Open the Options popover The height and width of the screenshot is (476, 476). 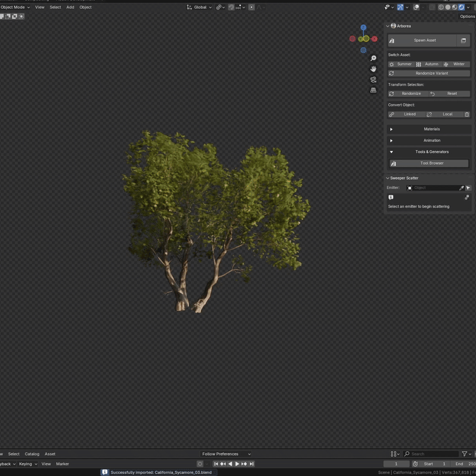point(467,17)
